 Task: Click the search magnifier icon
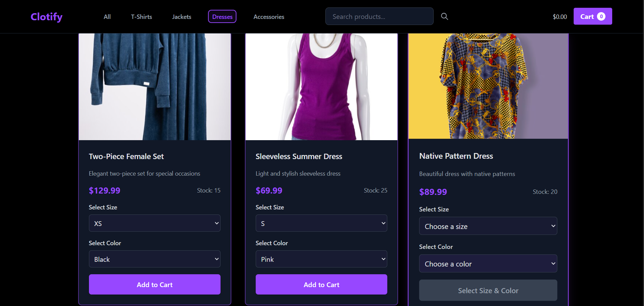[444, 17]
